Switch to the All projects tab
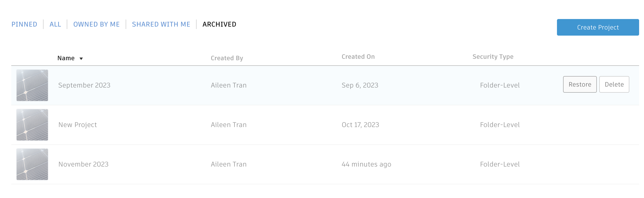 click(x=55, y=24)
